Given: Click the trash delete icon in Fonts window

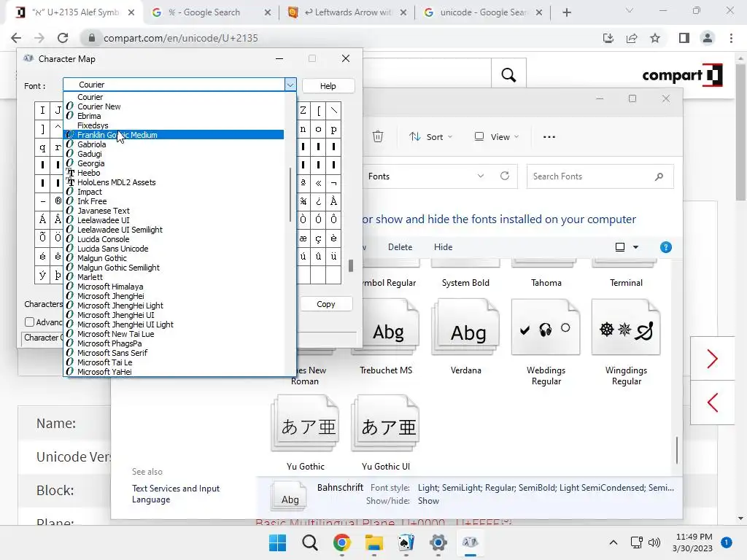Looking at the screenshot, I should point(378,136).
